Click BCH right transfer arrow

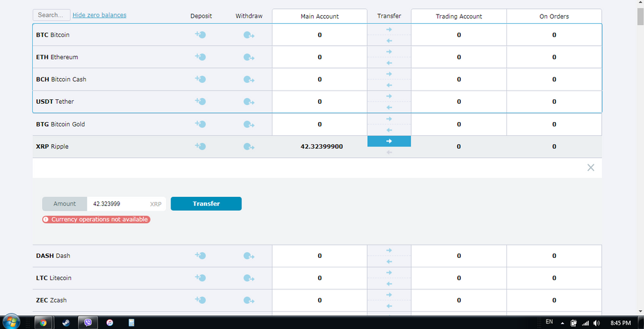click(389, 74)
